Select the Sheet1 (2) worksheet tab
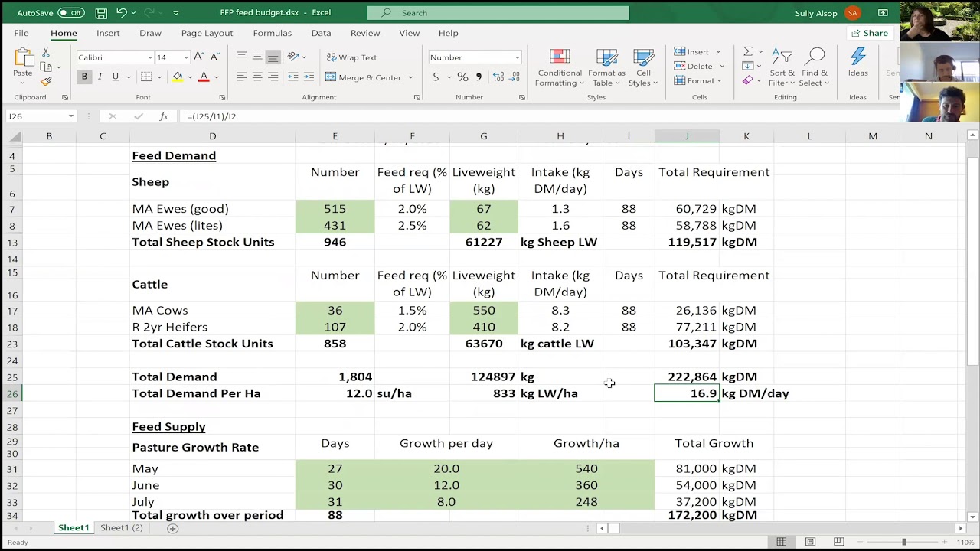 click(x=122, y=528)
